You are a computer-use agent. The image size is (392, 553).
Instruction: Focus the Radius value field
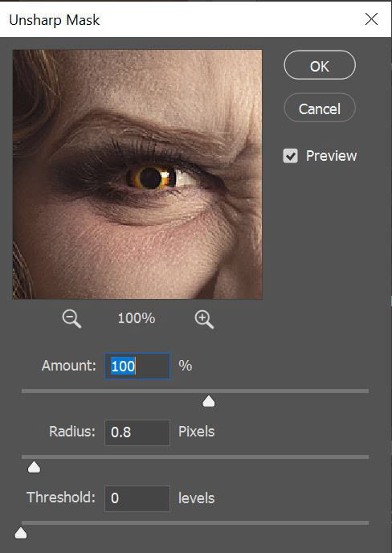pyautogui.click(x=137, y=432)
